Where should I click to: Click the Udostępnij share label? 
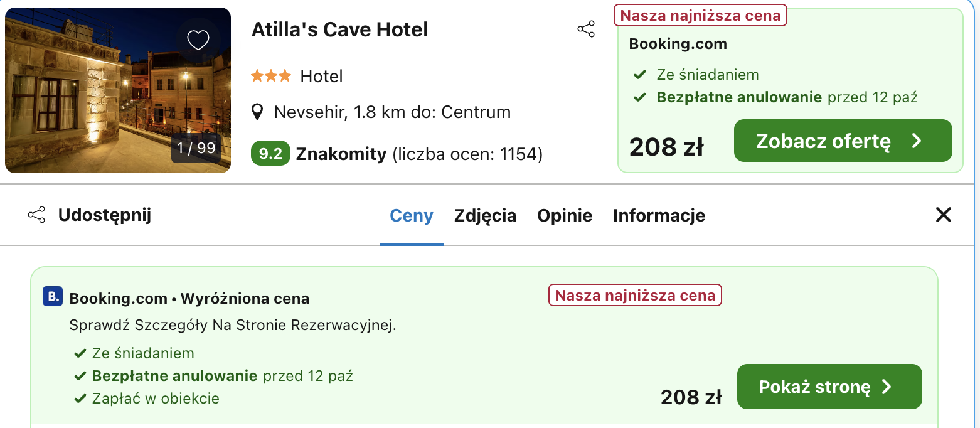(x=105, y=215)
